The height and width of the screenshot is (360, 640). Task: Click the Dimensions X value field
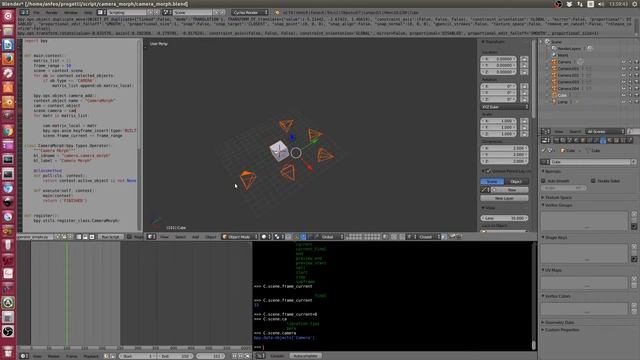504,148
